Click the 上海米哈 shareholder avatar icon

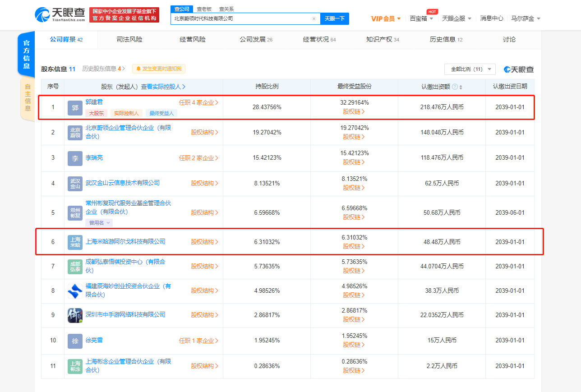(75, 242)
